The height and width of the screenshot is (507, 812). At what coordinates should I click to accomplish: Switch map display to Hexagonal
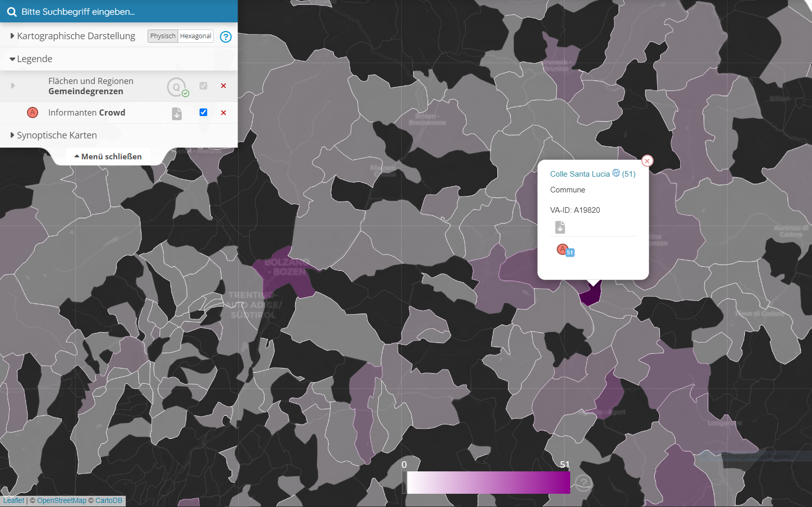(x=195, y=36)
